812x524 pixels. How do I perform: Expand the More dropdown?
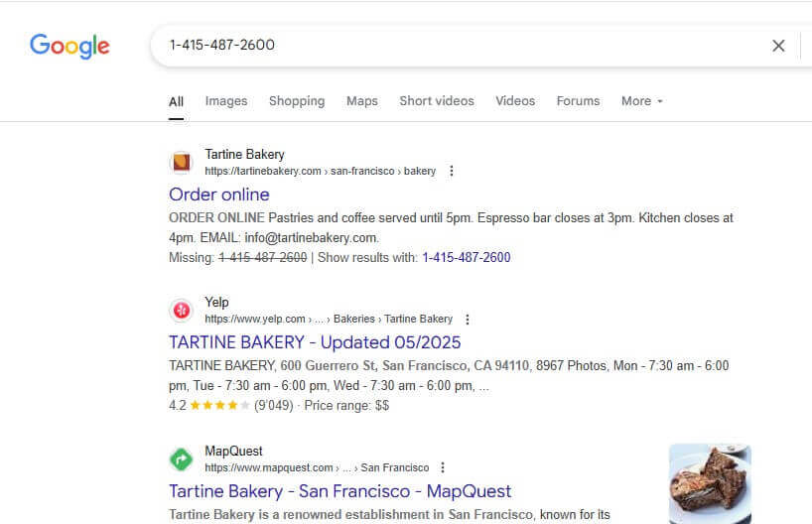pyautogui.click(x=642, y=101)
